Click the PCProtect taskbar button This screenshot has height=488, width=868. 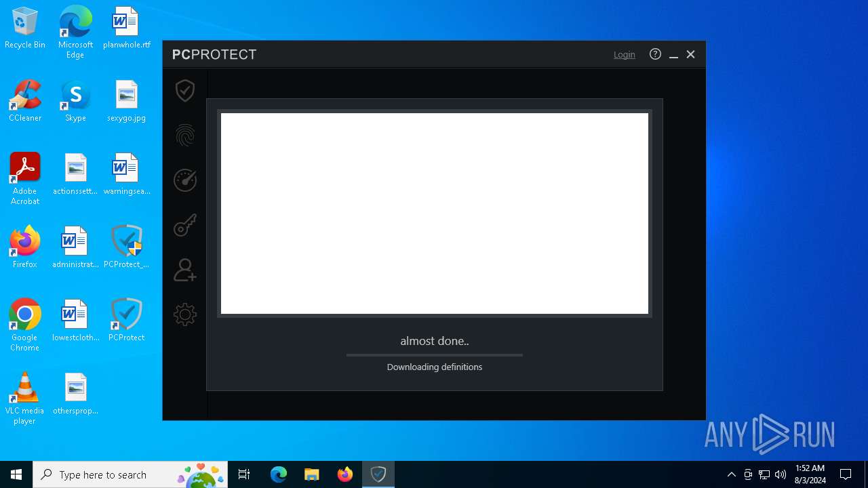click(378, 474)
